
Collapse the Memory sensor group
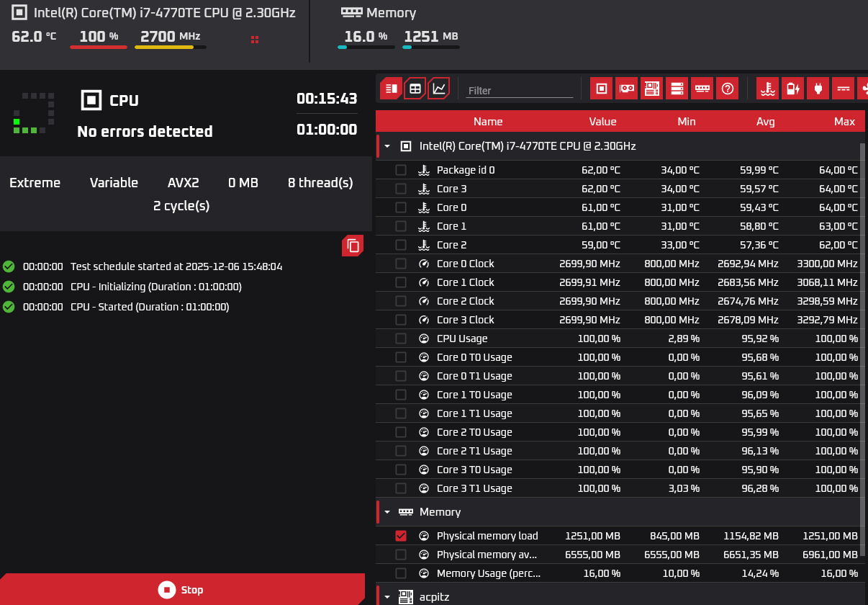tap(387, 512)
